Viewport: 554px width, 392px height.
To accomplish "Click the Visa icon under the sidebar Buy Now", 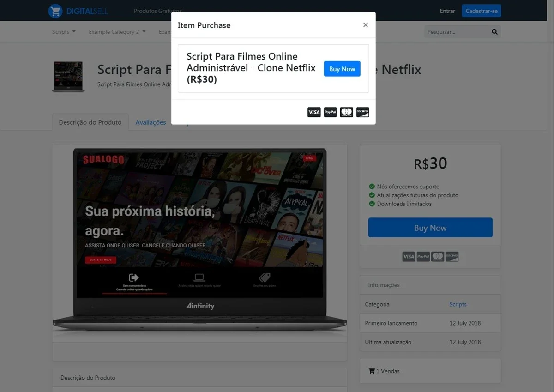I will click(x=409, y=256).
